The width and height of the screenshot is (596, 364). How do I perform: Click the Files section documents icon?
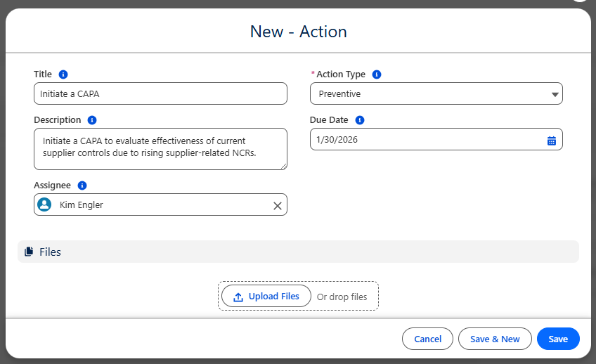29,252
